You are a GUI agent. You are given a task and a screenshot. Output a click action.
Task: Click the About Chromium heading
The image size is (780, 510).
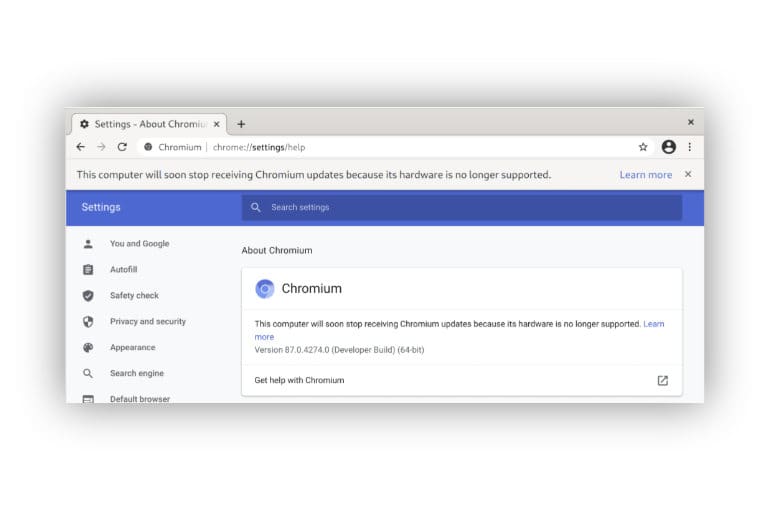(277, 250)
